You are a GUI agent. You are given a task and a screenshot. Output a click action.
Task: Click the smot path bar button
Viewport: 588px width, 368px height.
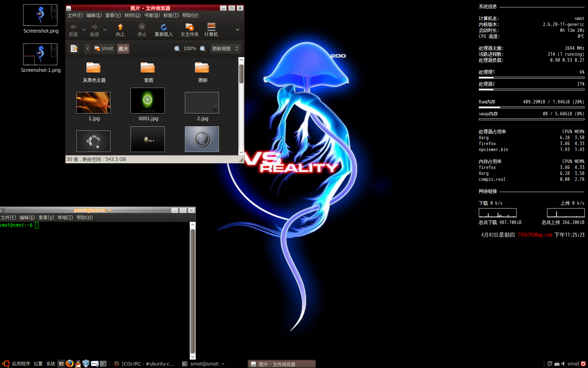[x=104, y=49]
